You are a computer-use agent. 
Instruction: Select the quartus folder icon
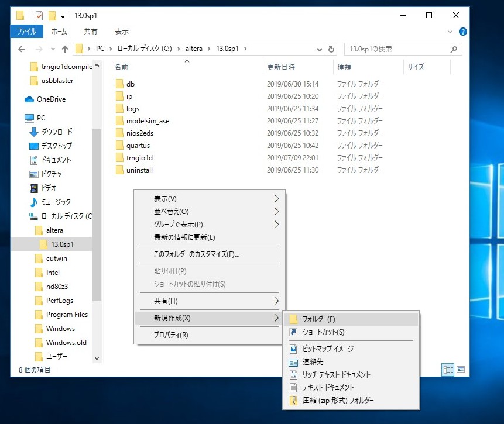119,145
